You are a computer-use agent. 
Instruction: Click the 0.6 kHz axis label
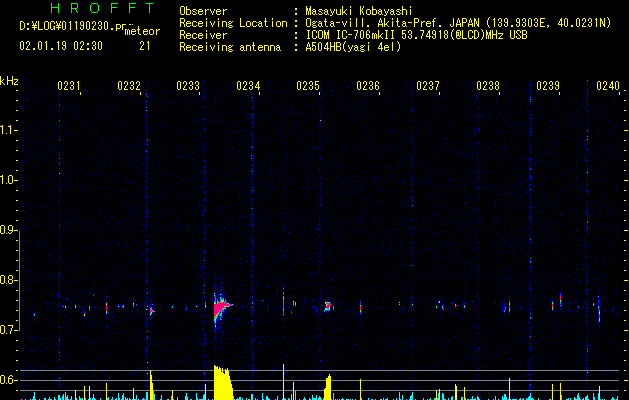click(9, 380)
